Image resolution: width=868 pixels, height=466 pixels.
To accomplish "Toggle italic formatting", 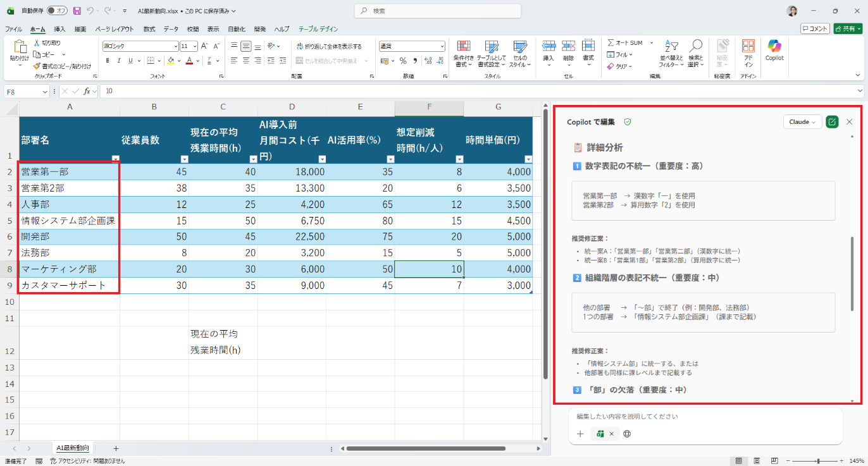I will click(x=118, y=61).
